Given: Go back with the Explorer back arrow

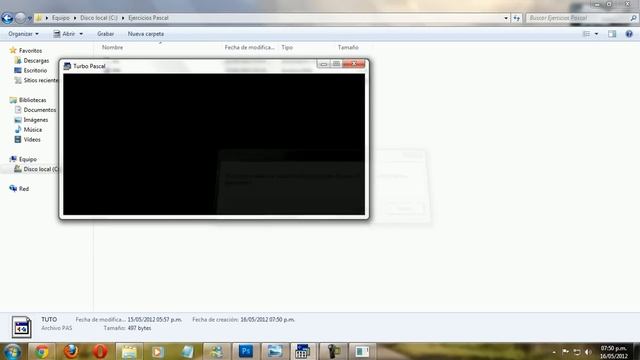Looking at the screenshot, I should click(7, 18).
